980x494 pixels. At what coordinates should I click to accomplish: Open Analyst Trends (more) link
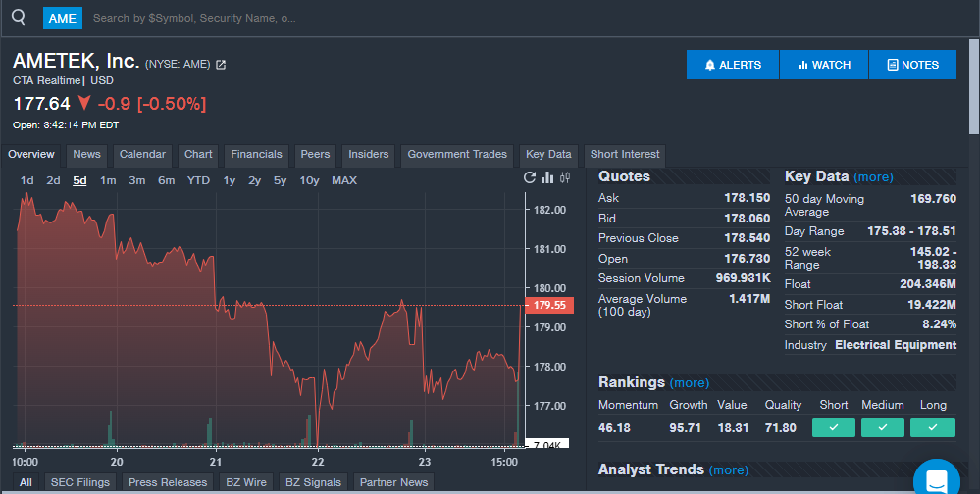tap(729, 469)
